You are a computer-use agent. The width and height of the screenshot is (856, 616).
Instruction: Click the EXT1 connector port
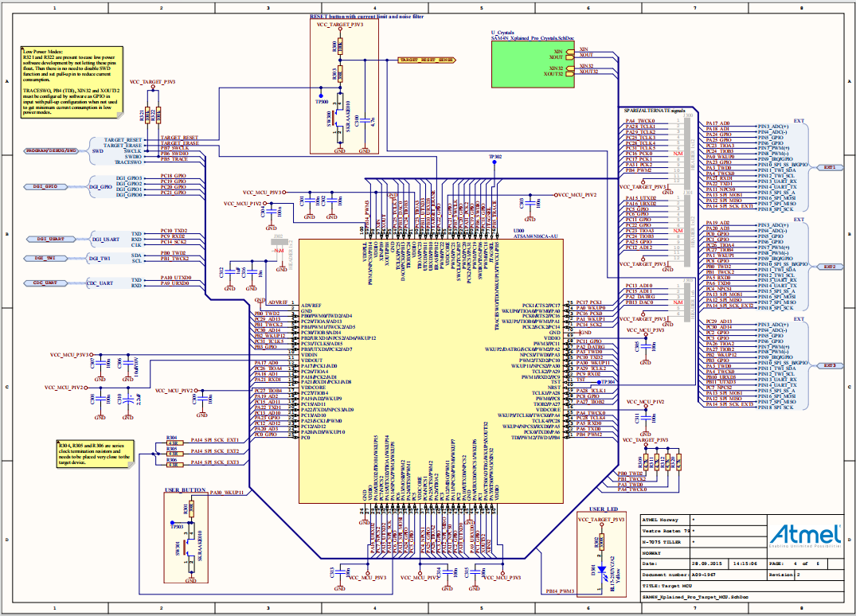point(829,168)
